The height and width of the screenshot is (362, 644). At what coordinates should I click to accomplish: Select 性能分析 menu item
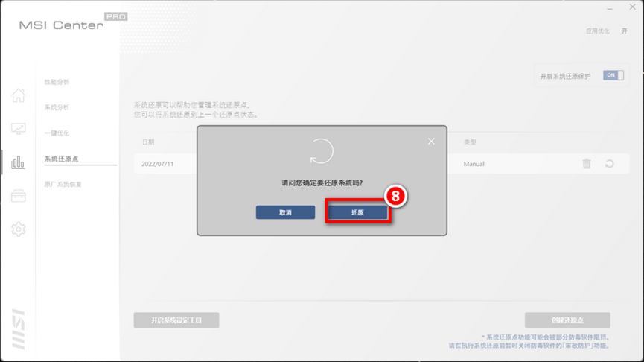tap(57, 82)
